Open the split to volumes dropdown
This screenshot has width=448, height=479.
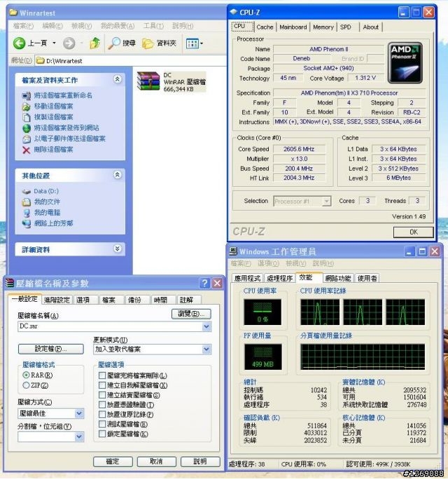pos(79,437)
